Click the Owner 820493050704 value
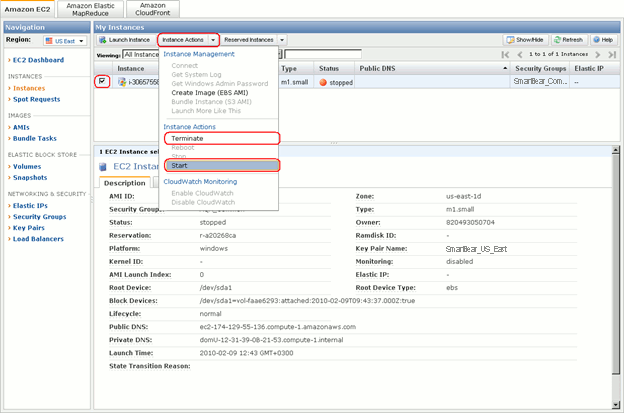The height and width of the screenshot is (414, 625). coord(470,222)
